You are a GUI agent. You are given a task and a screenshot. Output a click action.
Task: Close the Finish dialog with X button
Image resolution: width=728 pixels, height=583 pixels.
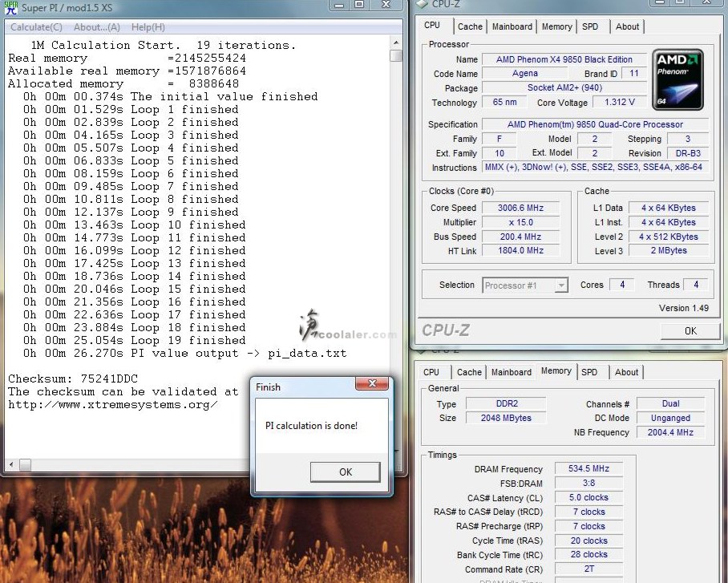pos(372,383)
